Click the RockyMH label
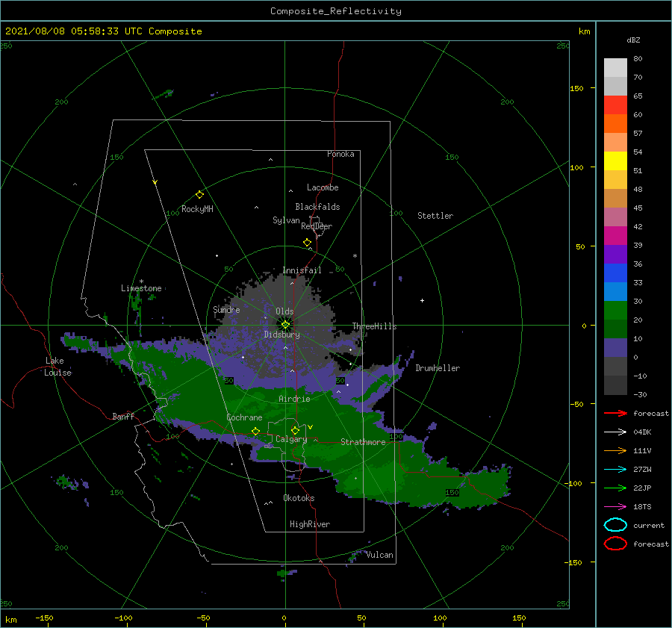672x628 pixels. click(x=197, y=209)
